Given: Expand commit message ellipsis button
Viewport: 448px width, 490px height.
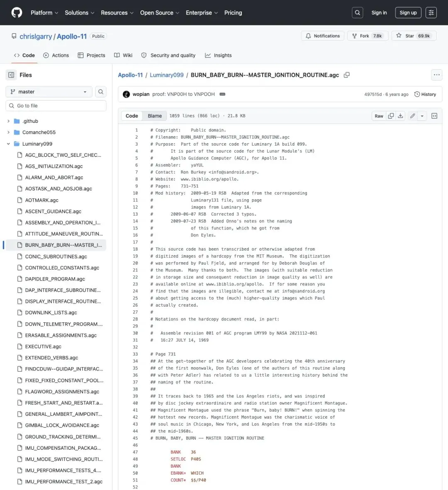Looking at the screenshot, I should pos(222,94).
